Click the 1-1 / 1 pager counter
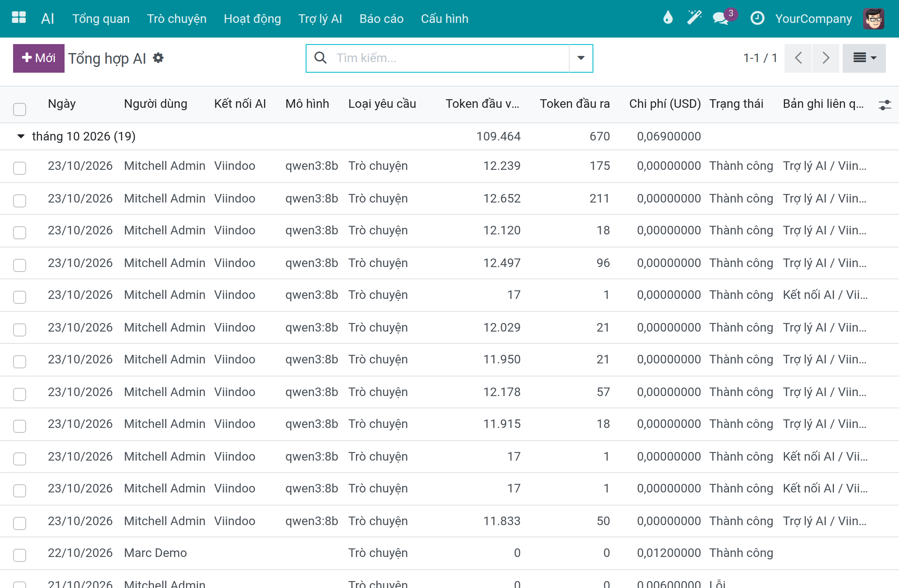 760,58
